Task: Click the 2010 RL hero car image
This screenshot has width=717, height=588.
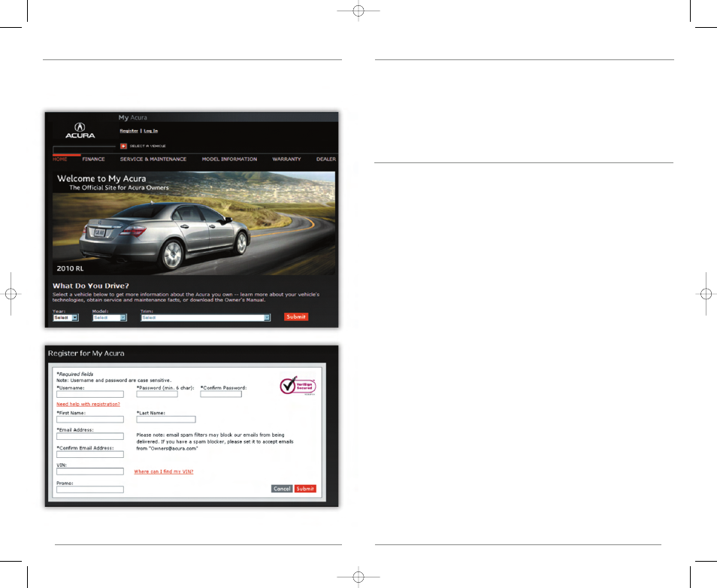Action: [194, 223]
